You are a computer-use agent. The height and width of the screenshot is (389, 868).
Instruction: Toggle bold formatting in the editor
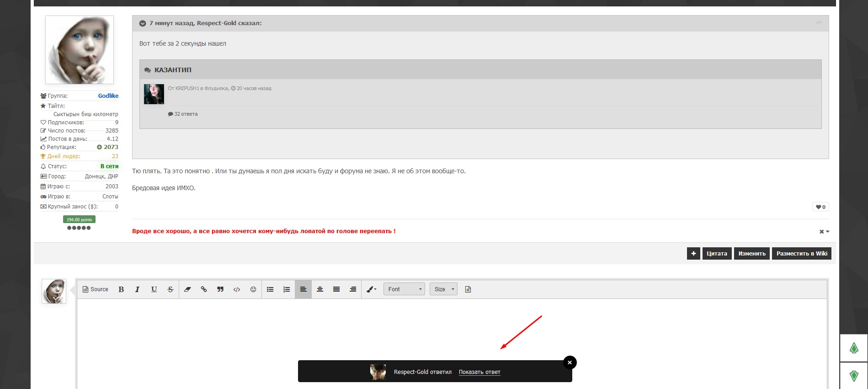[x=121, y=289]
